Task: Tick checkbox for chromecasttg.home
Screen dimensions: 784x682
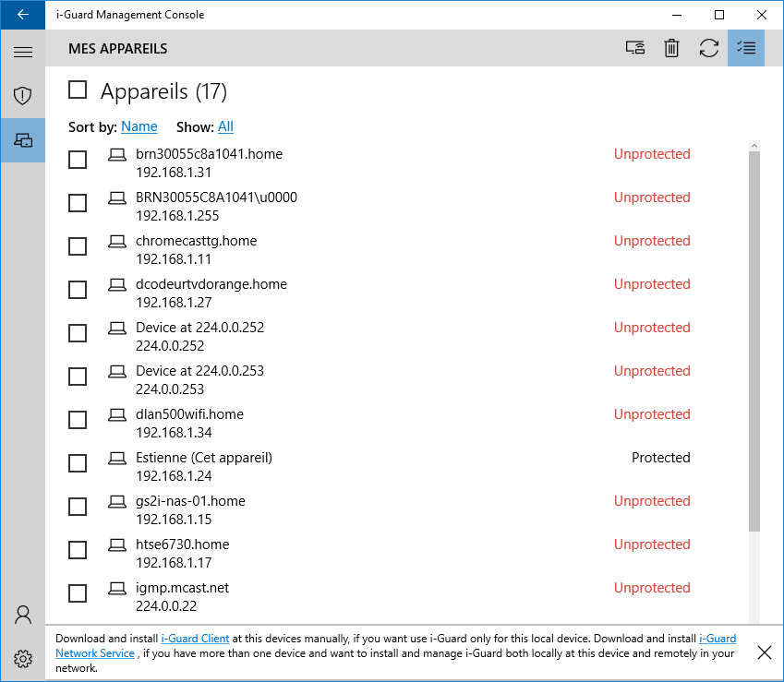Action: (x=78, y=246)
